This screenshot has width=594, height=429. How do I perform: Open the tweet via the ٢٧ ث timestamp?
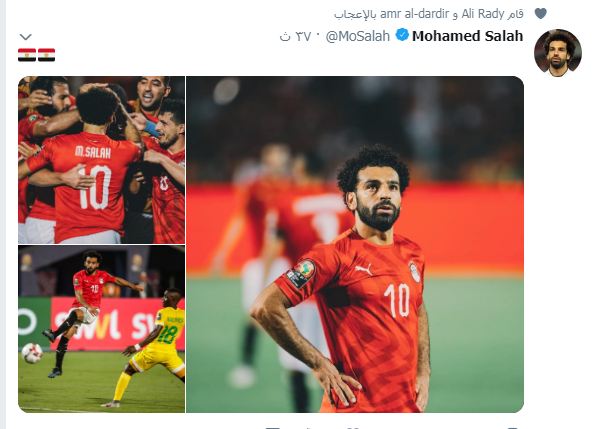click(295, 36)
